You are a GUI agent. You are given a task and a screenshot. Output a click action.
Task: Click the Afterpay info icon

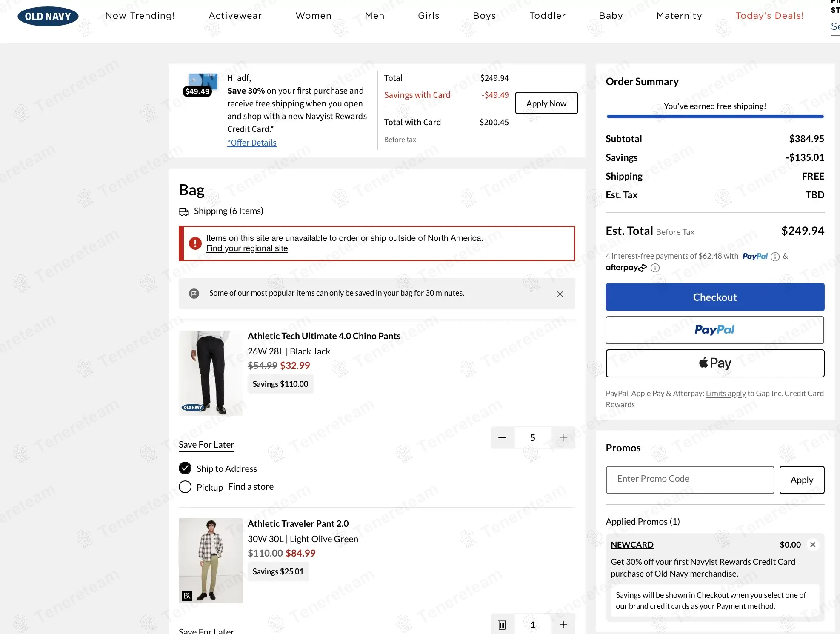[x=655, y=268]
